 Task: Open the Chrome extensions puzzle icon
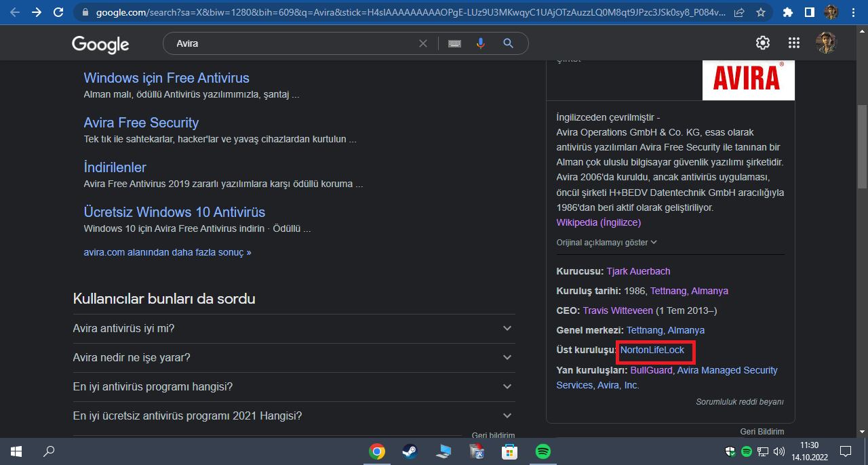pyautogui.click(x=787, y=12)
